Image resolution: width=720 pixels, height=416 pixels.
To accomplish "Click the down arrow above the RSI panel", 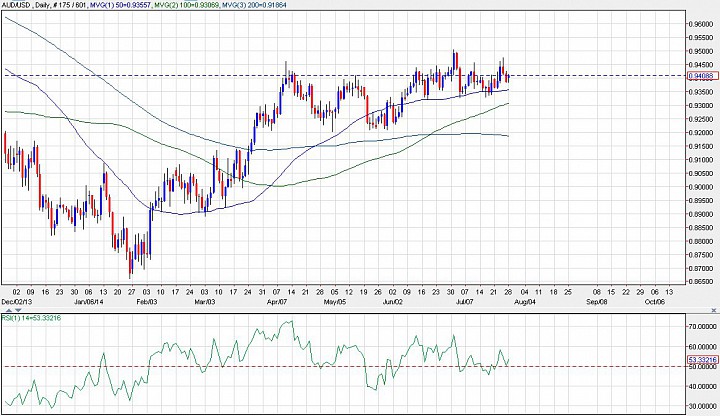I will (x=18, y=311).
